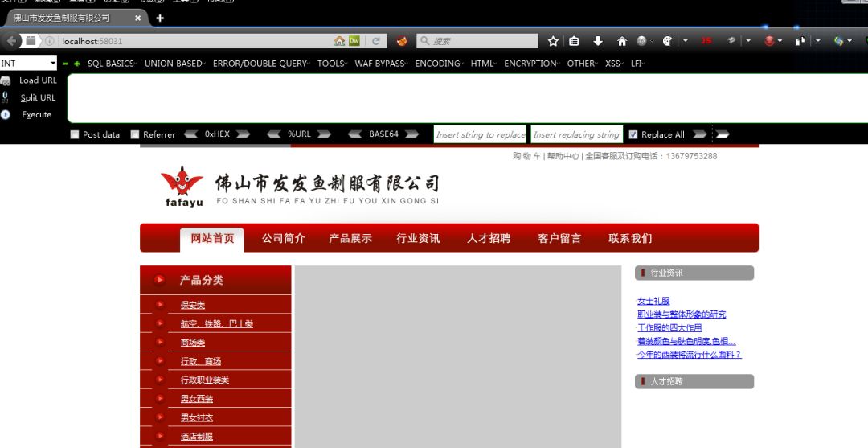Open the bookmarks list icon beside the star
The height and width of the screenshot is (448, 868).
pos(574,41)
